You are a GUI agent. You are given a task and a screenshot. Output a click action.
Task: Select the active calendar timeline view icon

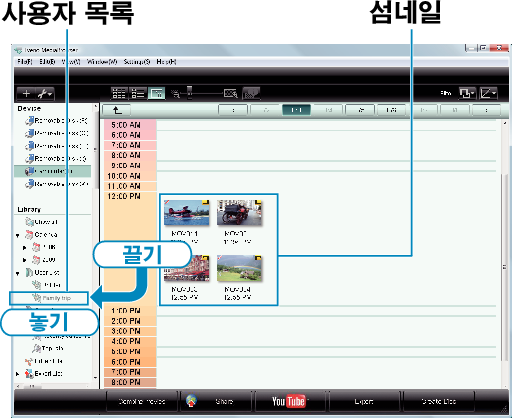pyautogui.click(x=156, y=94)
